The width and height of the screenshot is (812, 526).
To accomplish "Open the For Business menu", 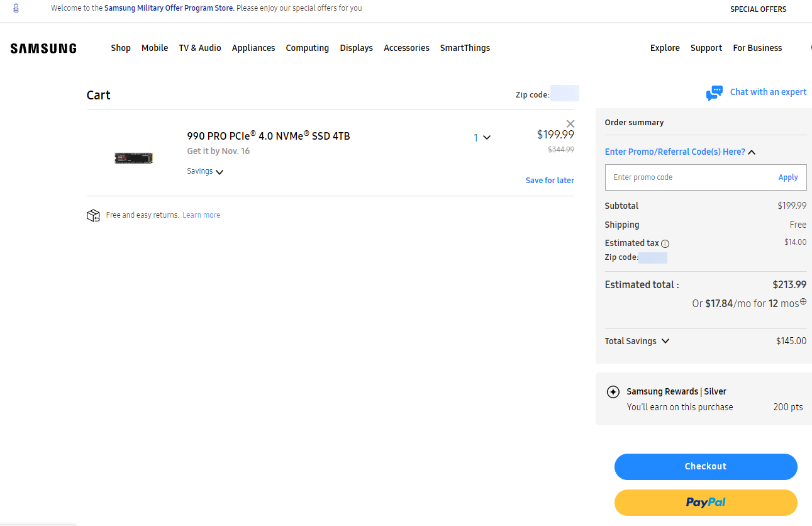I will click(x=757, y=48).
